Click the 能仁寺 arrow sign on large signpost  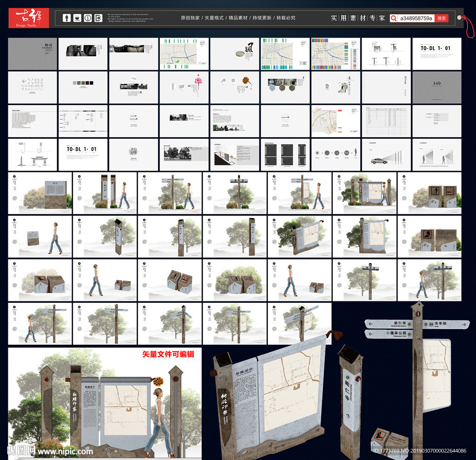click(x=389, y=324)
